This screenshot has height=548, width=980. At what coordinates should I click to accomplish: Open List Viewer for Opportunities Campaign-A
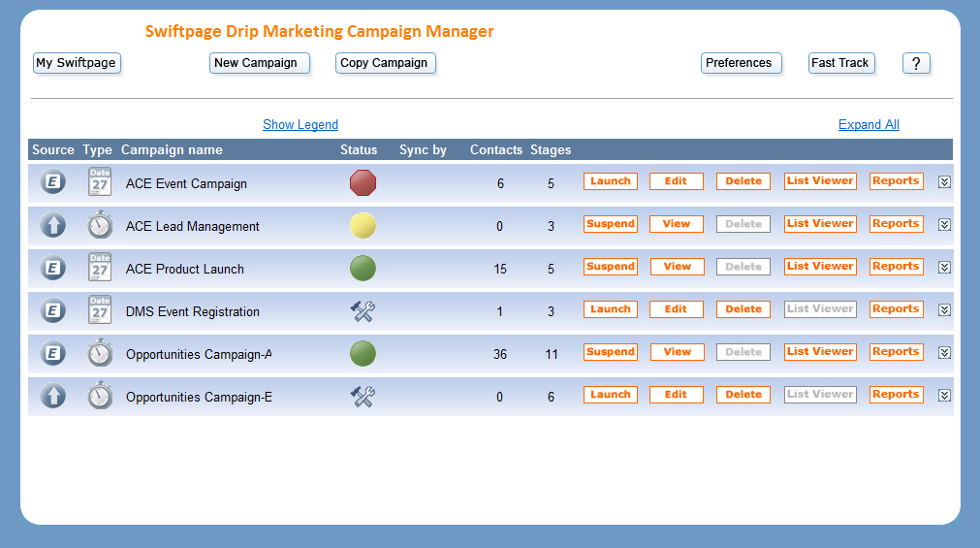coord(820,352)
